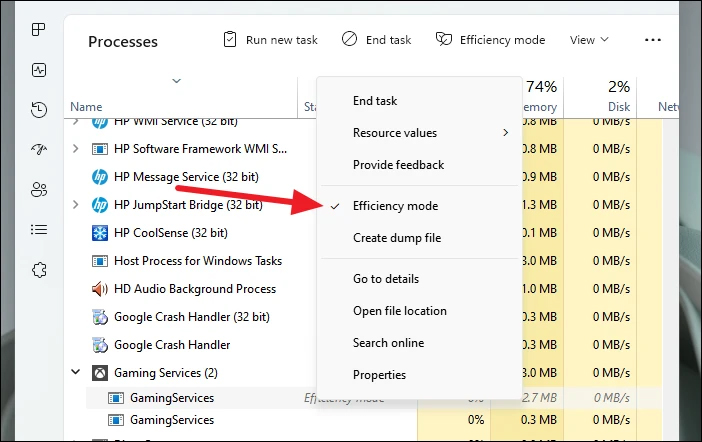Image resolution: width=702 pixels, height=442 pixels.
Task: Click the HP Software Framework WMI icon
Action: 99,149
